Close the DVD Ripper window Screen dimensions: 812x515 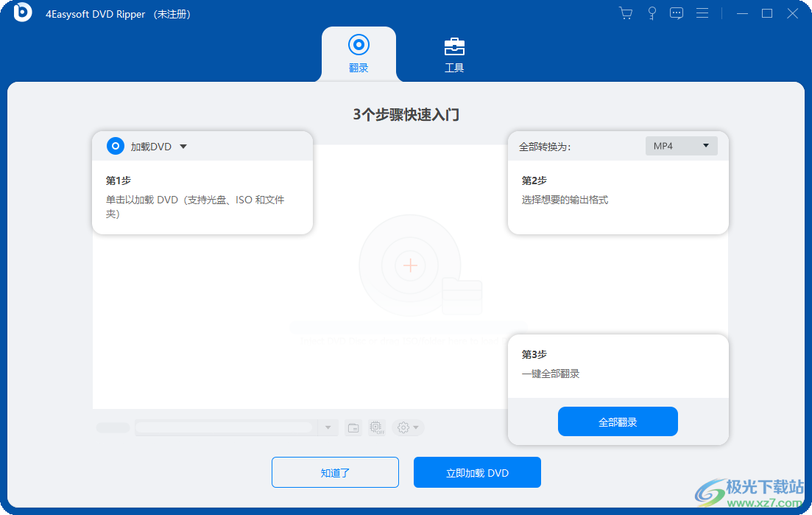click(x=792, y=13)
